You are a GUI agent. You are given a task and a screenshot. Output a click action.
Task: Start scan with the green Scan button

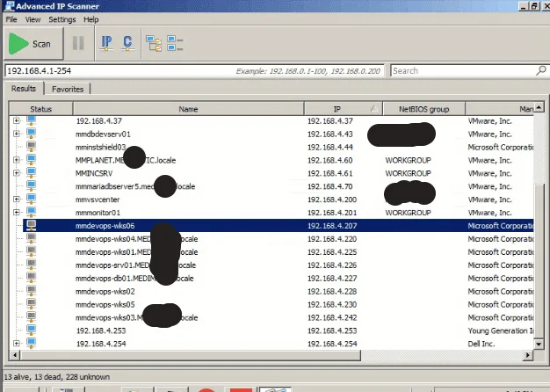click(33, 44)
